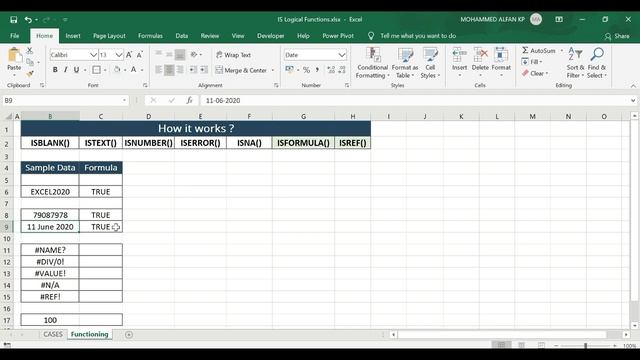Click the Accounting Number Format icon

pos(289,70)
